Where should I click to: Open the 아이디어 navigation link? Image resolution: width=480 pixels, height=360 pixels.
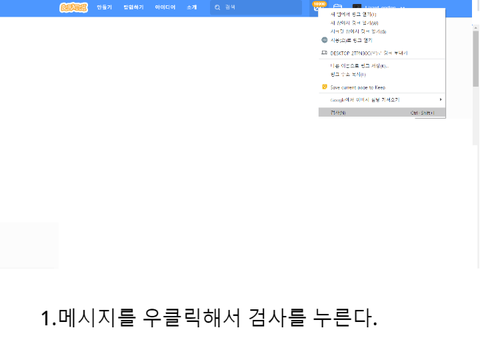[x=165, y=7]
